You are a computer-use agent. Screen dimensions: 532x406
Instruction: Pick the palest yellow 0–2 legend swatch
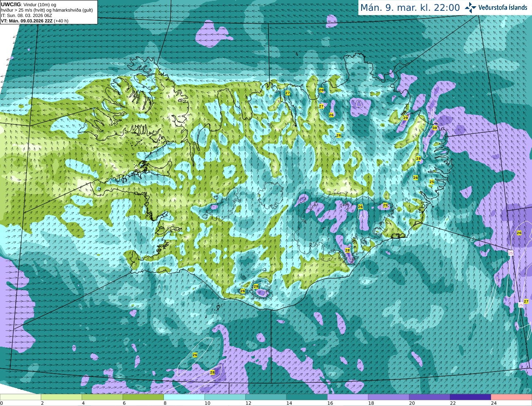click(x=20, y=397)
